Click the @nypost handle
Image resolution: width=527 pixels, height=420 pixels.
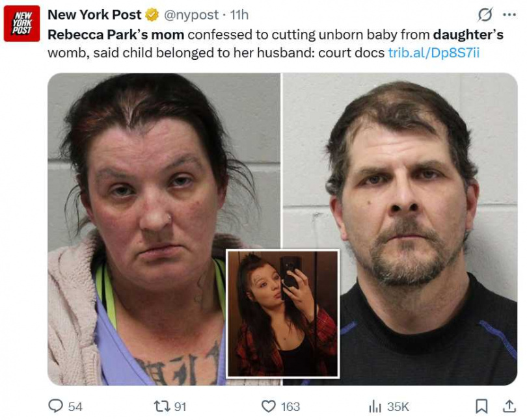pyautogui.click(x=191, y=15)
